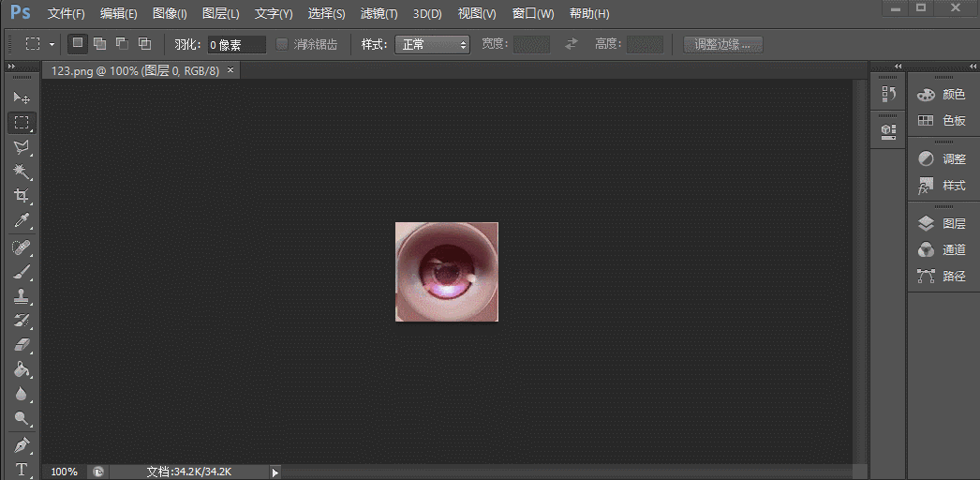Open the Properties panel icon

point(888,130)
